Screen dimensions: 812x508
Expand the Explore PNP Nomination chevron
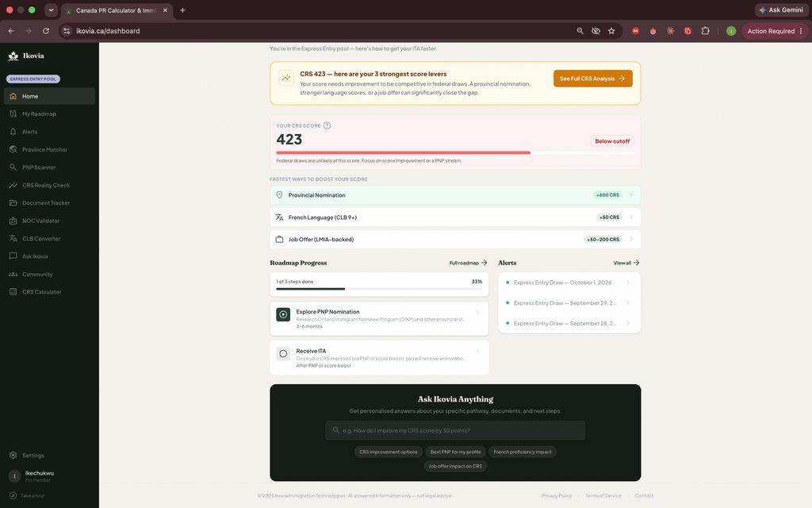(477, 312)
